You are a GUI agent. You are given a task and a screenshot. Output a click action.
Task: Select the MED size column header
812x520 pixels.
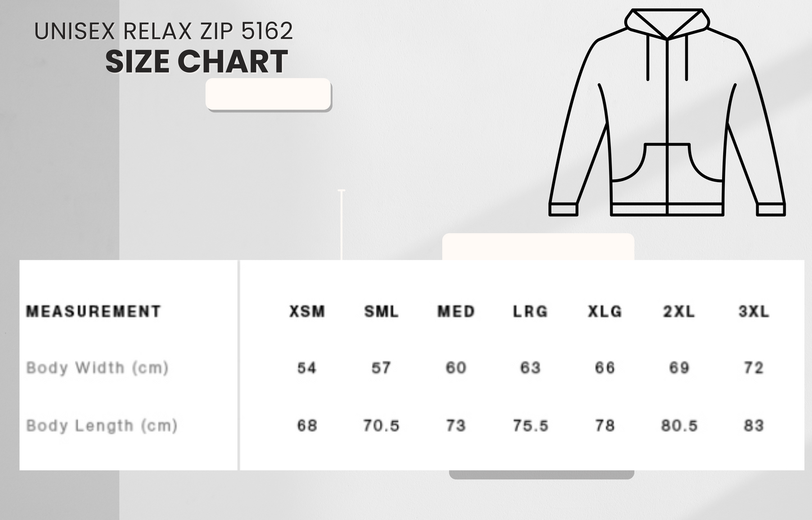(x=456, y=311)
